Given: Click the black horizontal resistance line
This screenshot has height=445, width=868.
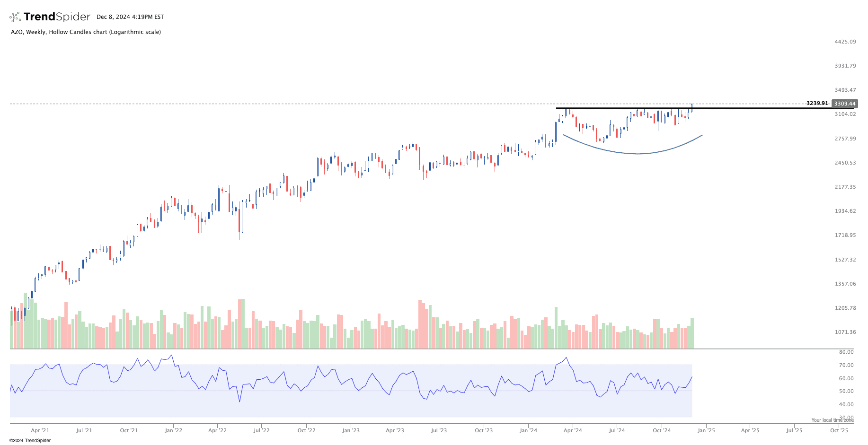Looking at the screenshot, I should pyautogui.click(x=615, y=108).
